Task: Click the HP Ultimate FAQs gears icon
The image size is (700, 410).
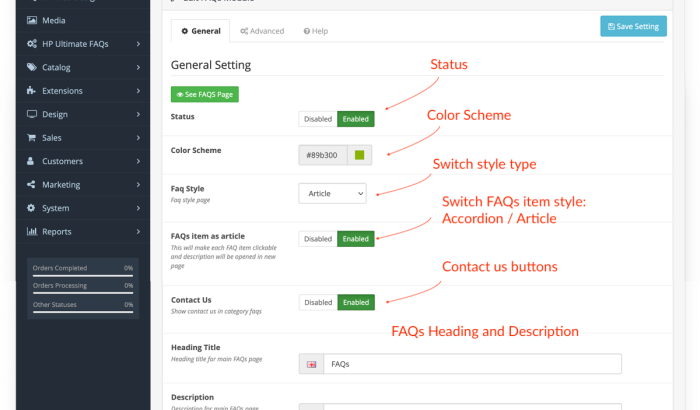Action: point(32,44)
